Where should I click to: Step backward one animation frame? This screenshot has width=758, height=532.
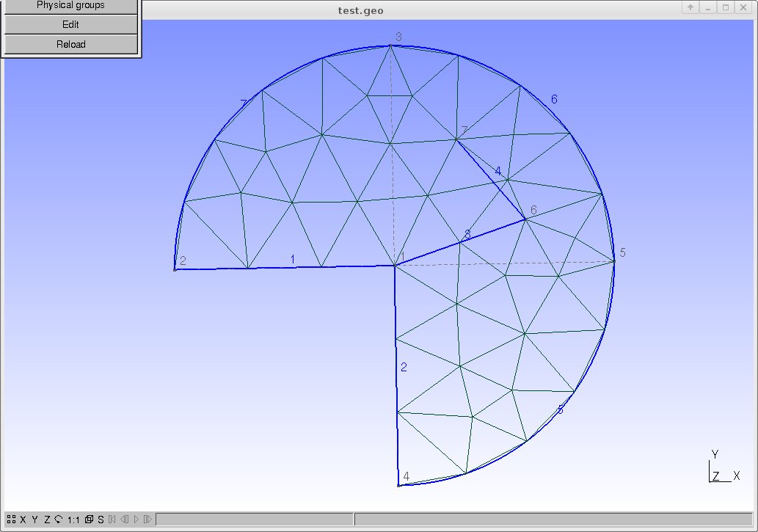[x=124, y=520]
